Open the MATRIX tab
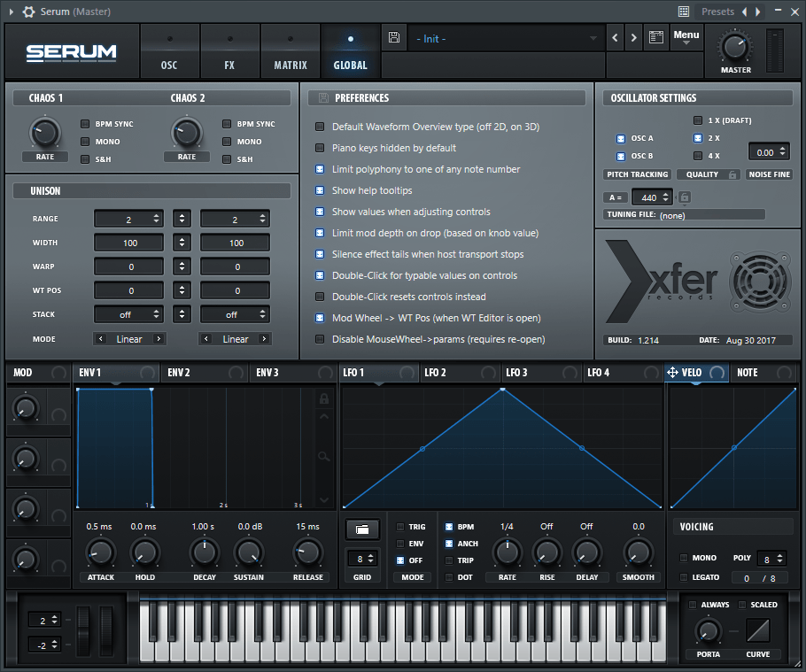806x672 pixels. click(x=290, y=51)
